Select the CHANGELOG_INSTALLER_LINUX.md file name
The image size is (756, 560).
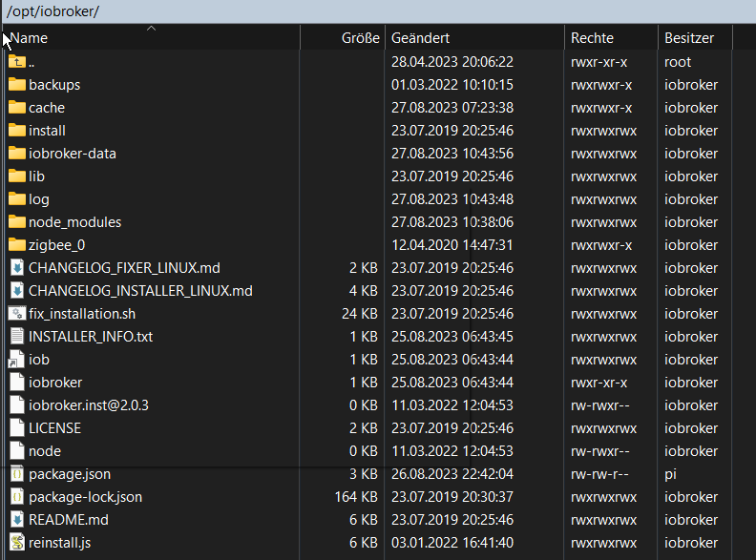point(140,291)
